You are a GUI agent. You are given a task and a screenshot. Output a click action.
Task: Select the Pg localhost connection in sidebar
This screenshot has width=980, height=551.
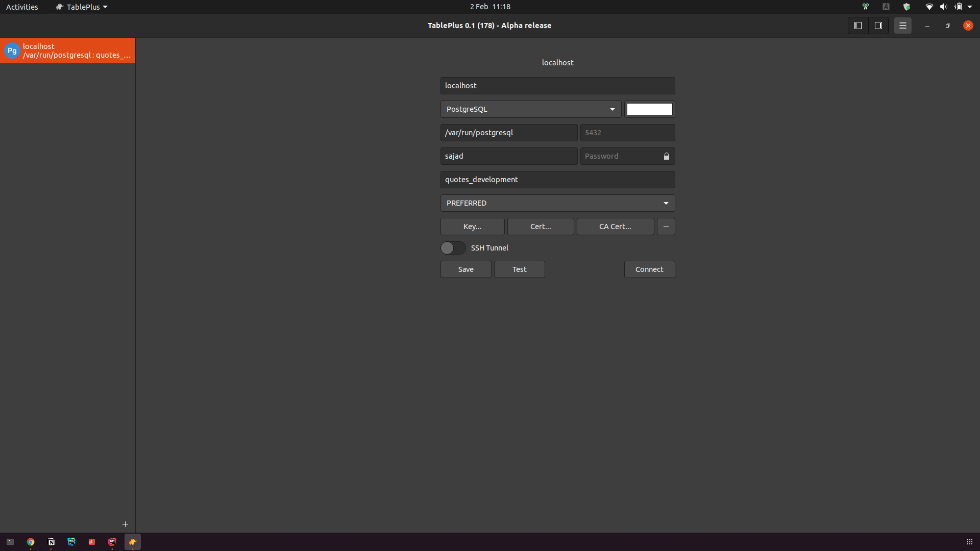(x=67, y=50)
